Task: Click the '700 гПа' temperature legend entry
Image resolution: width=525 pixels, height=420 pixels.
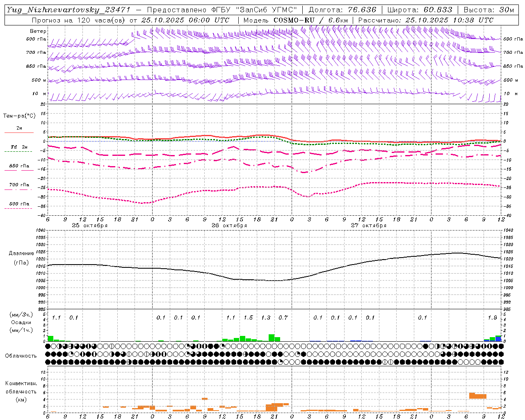Action: pos(19,185)
